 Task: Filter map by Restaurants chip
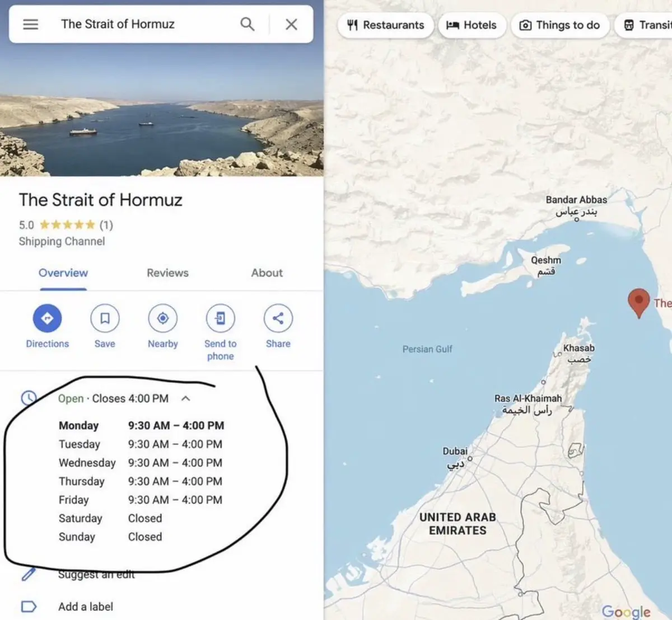click(386, 25)
